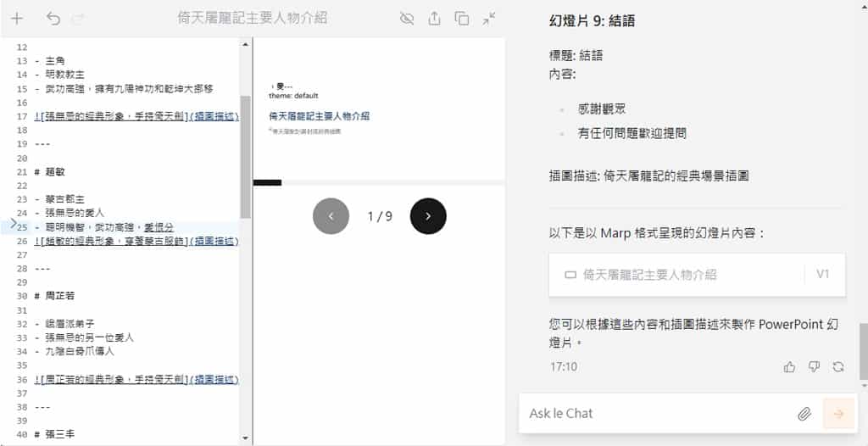The height and width of the screenshot is (446, 868).
Task: Click the line 14 text 明教教主
Action: [64, 75]
